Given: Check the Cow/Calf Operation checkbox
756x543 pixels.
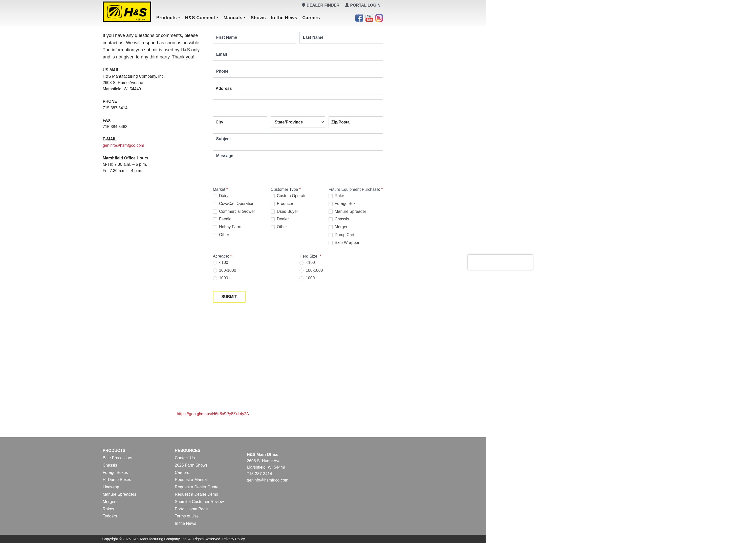Looking at the screenshot, I should (215, 204).
